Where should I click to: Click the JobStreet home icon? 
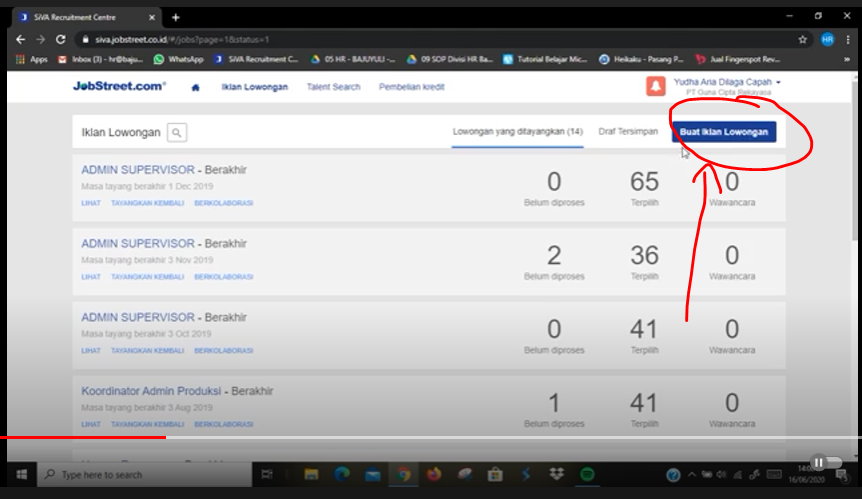195,87
